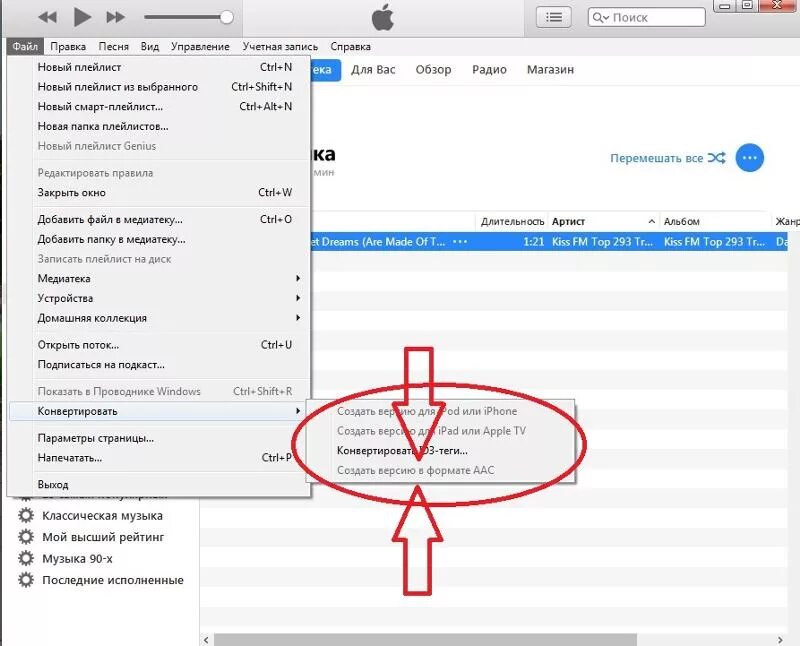Open the Учетная запись menu
Image resolution: width=800 pixels, height=646 pixels.
[x=280, y=46]
